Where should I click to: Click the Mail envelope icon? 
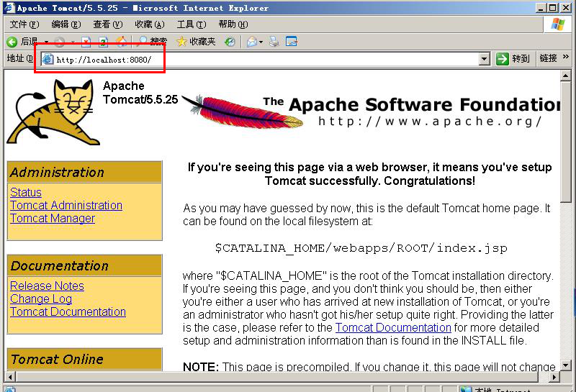coord(252,42)
